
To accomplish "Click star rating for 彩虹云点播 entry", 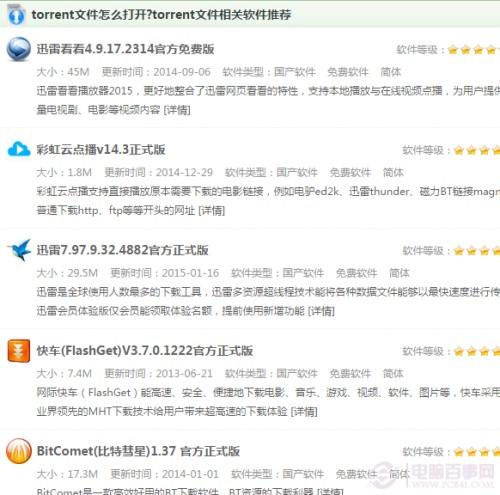I will click(477, 151).
